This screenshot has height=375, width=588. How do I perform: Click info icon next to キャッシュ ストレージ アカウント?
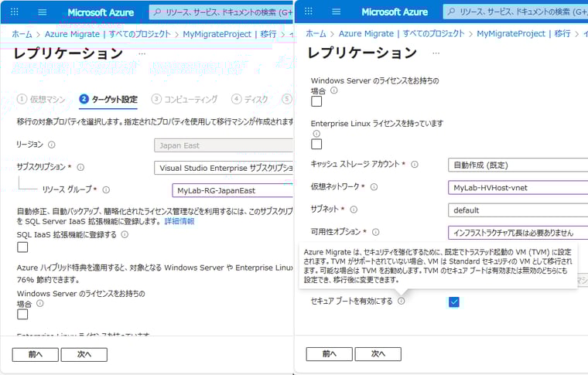[415, 164]
